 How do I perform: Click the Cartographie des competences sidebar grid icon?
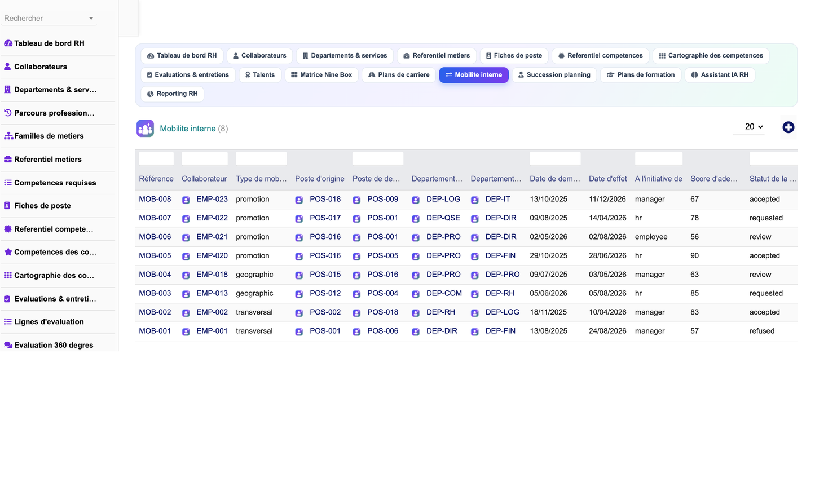[x=8, y=276]
